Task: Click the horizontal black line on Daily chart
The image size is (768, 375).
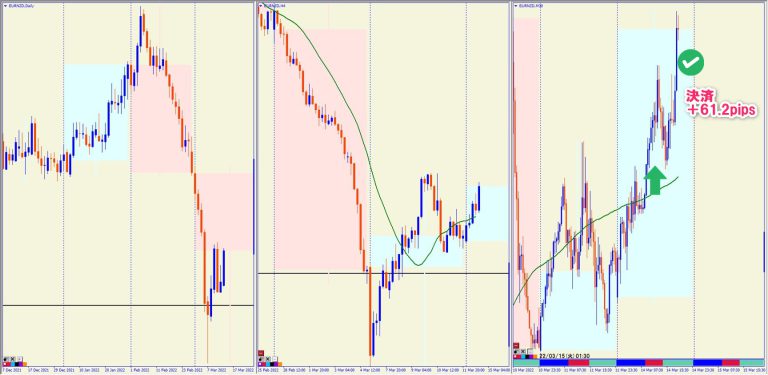Action: (x=128, y=305)
